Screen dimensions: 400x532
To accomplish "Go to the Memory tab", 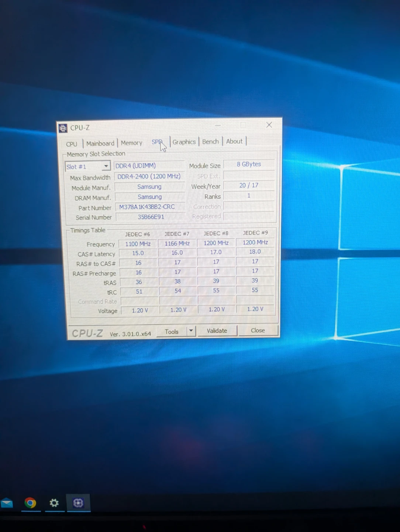I will (x=131, y=143).
